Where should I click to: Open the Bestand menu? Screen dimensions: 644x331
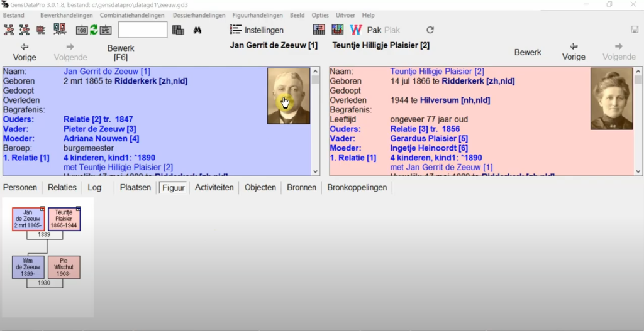(x=14, y=15)
